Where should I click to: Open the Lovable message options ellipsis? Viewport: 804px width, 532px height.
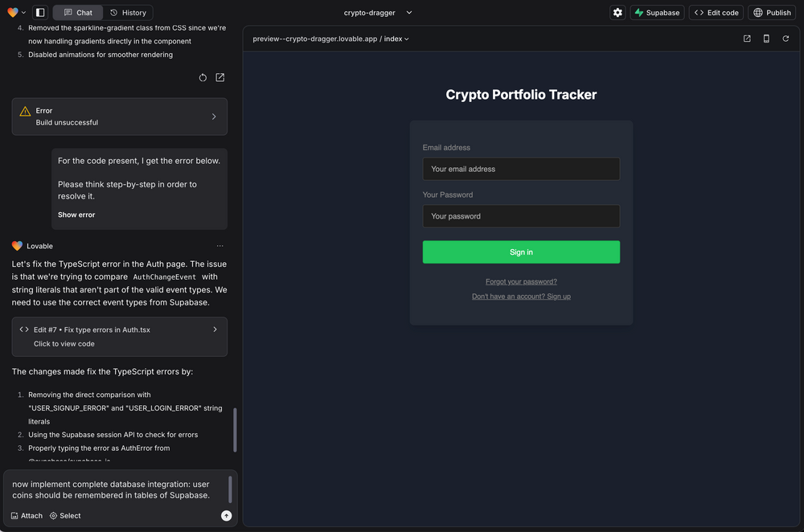(220, 246)
